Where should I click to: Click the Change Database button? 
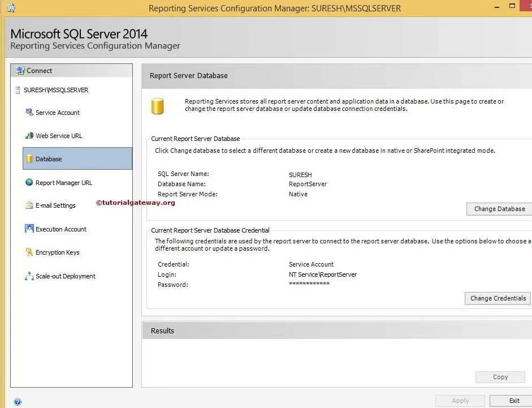tap(499, 209)
